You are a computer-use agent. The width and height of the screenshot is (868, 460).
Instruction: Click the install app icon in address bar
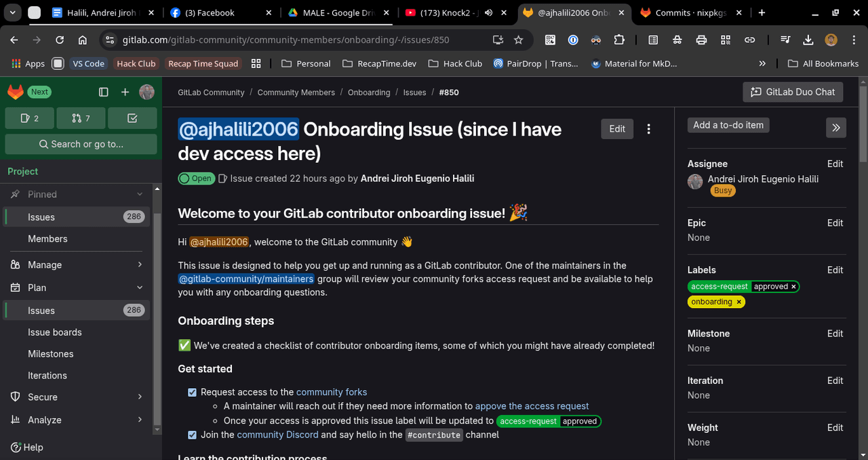coord(498,40)
